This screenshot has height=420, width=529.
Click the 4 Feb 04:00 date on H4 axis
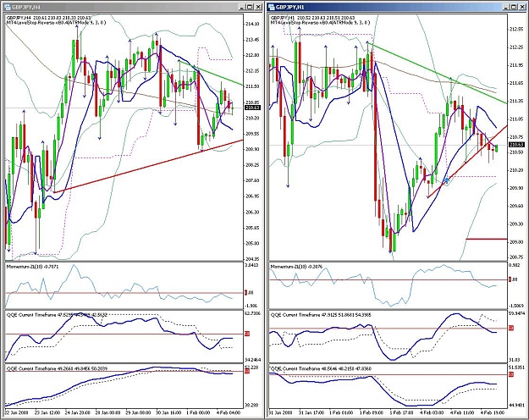coord(229,412)
